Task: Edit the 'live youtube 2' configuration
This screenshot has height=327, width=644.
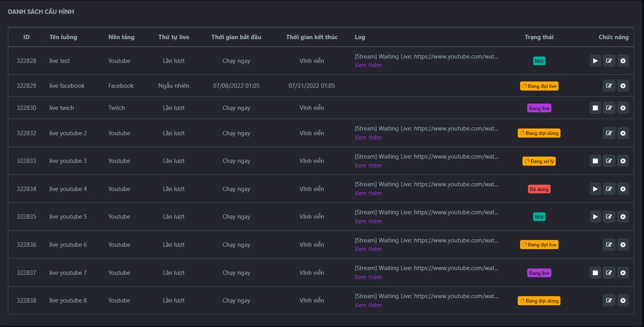Action: pyautogui.click(x=609, y=133)
